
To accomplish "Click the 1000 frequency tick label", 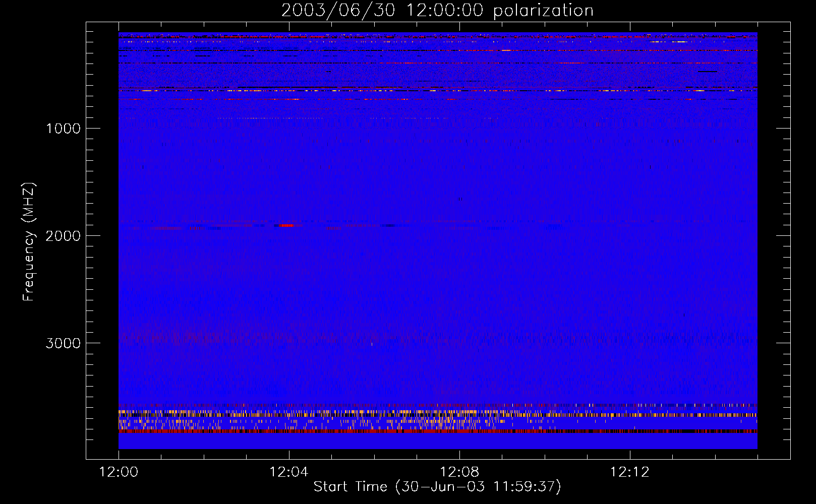I will click(x=63, y=129).
